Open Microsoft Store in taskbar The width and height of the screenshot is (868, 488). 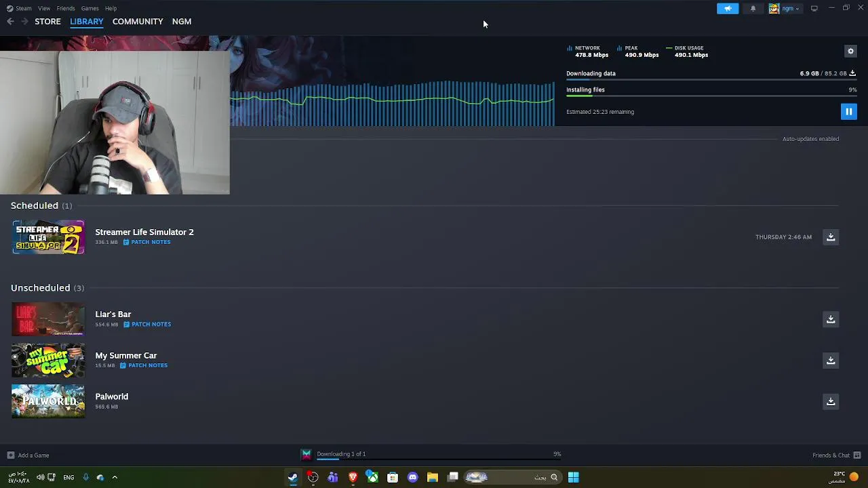click(393, 477)
